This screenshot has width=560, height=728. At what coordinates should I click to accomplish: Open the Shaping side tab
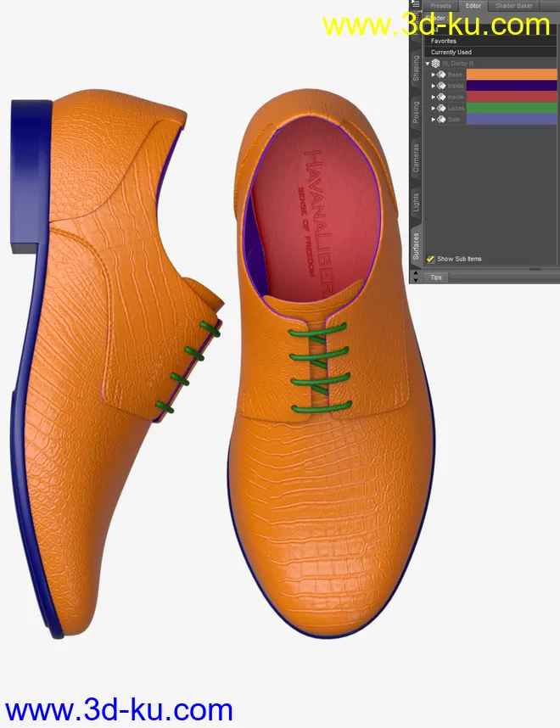tap(416, 68)
